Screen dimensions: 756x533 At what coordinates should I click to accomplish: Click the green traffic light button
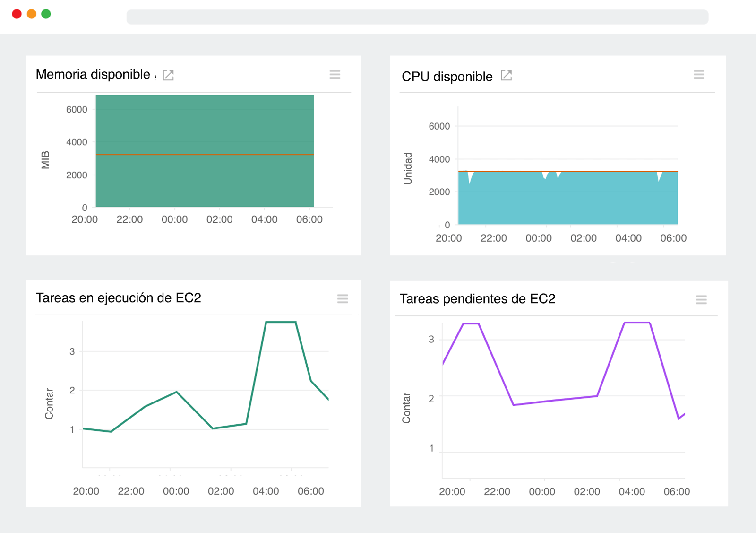click(45, 14)
